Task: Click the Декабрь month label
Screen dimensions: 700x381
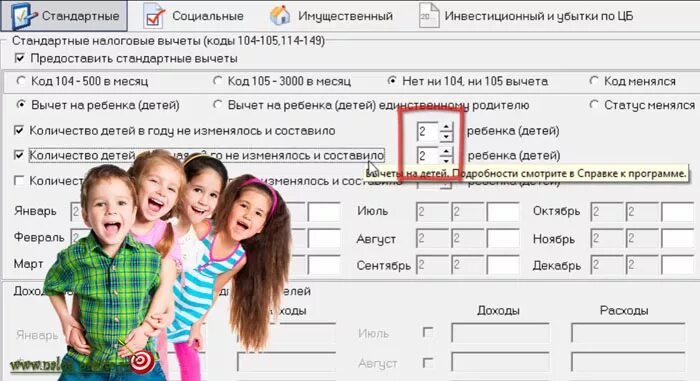Action: click(x=557, y=266)
